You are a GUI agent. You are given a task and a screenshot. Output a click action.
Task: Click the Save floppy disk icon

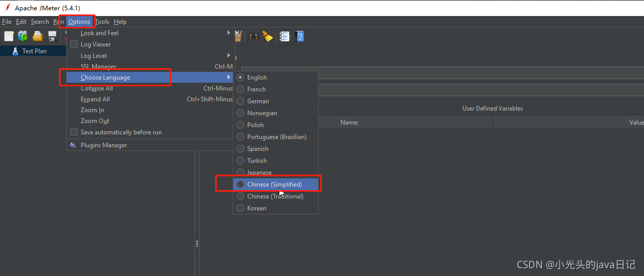(x=52, y=36)
